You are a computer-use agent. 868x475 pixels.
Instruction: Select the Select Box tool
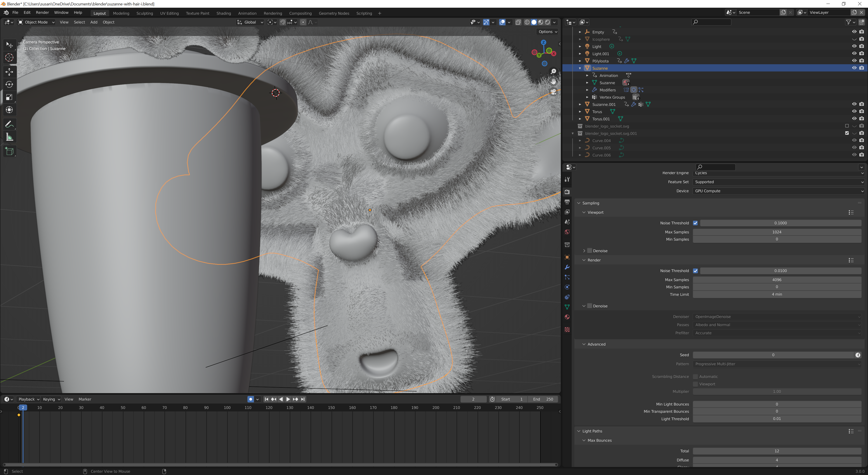pyautogui.click(x=9, y=45)
